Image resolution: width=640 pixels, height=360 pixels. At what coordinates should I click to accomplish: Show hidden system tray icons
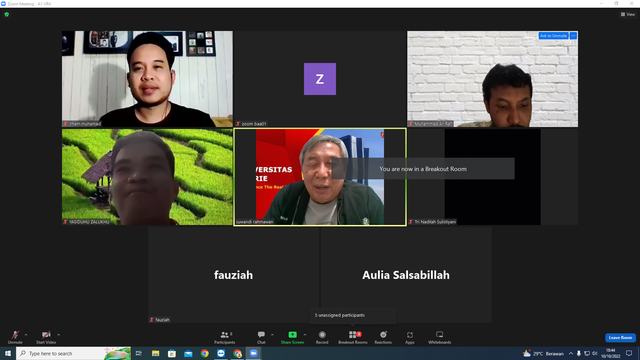571,353
